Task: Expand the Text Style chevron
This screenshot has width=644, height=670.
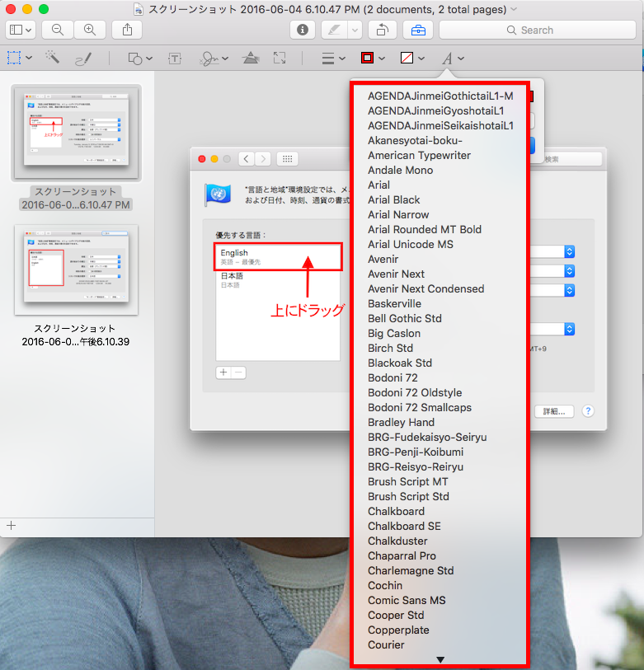Action: click(x=461, y=59)
